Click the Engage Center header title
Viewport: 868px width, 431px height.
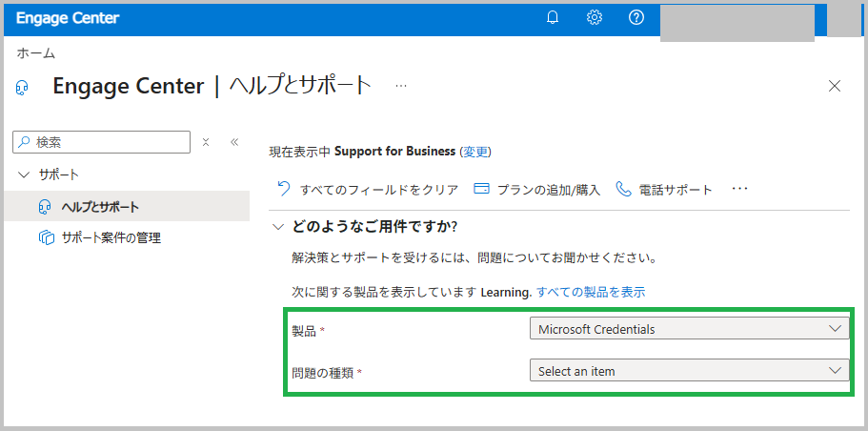tap(68, 18)
